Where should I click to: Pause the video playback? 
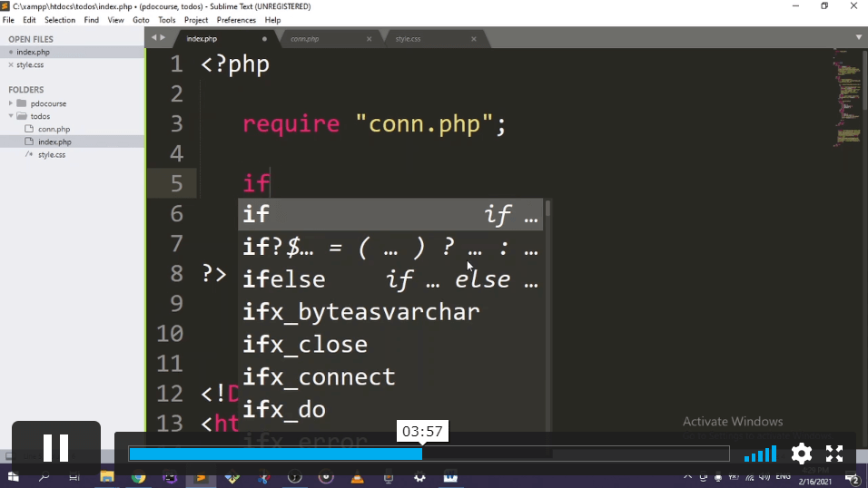[55, 449]
